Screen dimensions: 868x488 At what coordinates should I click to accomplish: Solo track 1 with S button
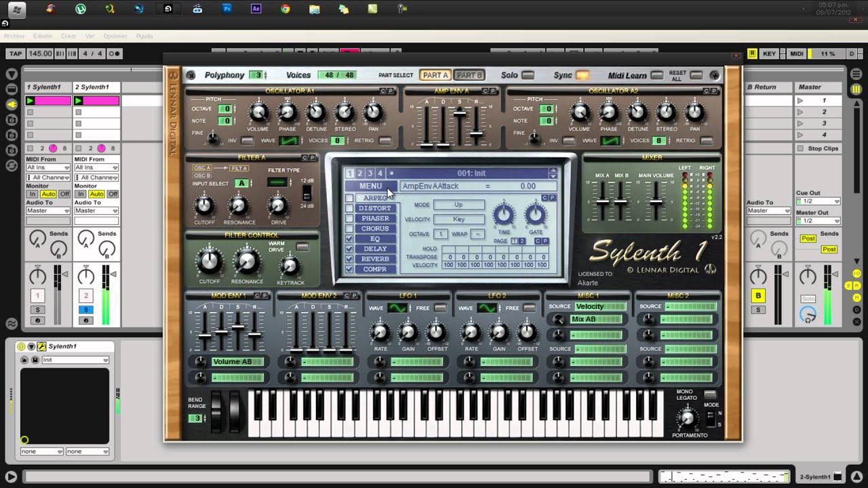coord(38,310)
